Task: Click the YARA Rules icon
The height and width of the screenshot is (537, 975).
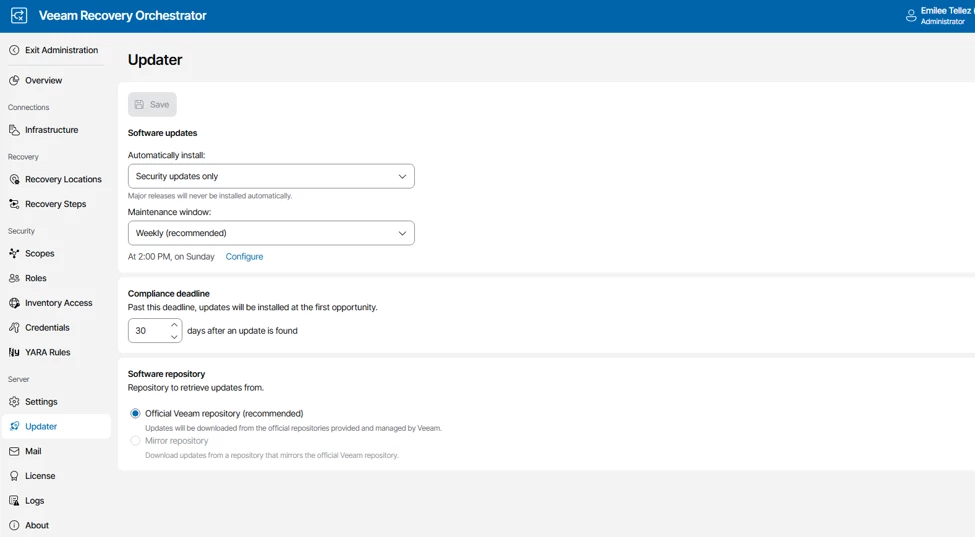Action: (14, 352)
